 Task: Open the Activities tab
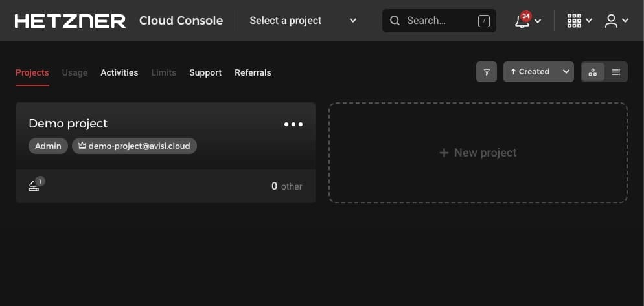click(119, 72)
